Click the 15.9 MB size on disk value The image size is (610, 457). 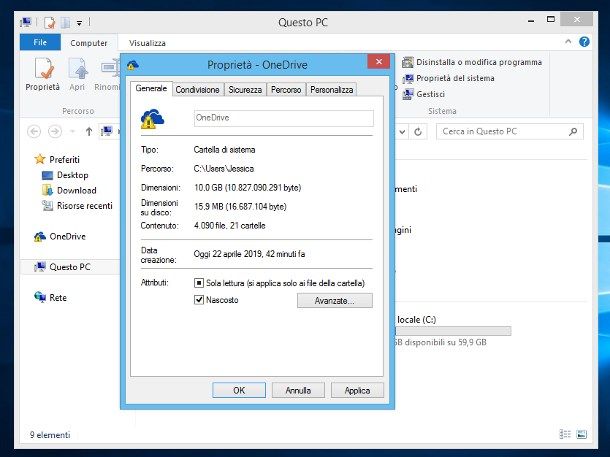240,207
